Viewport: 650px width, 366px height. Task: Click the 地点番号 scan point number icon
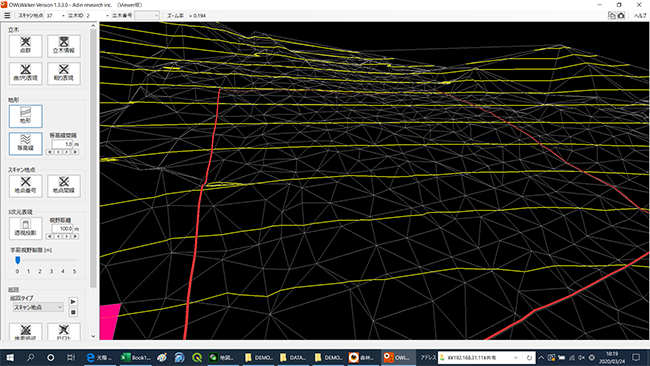26,186
